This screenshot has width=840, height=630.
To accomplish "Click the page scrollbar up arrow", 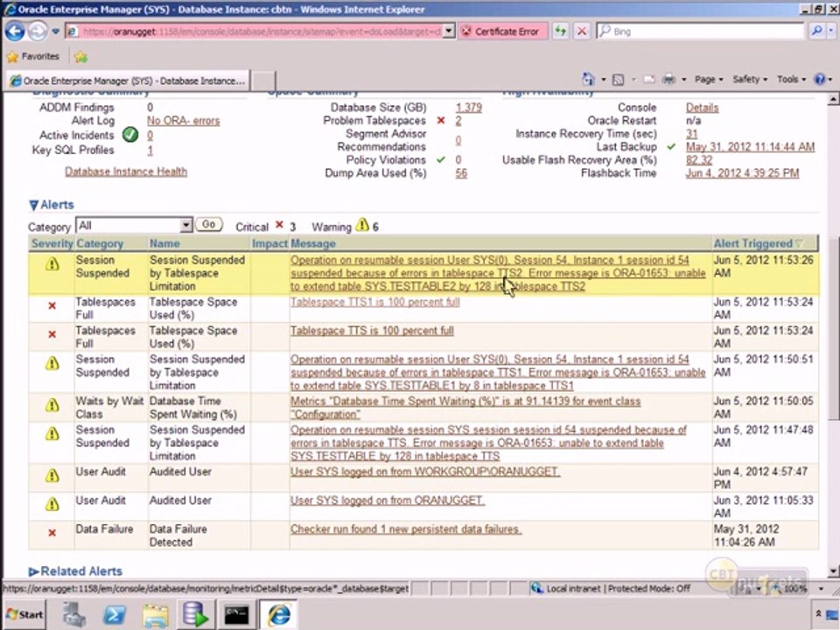I will tap(833, 99).
